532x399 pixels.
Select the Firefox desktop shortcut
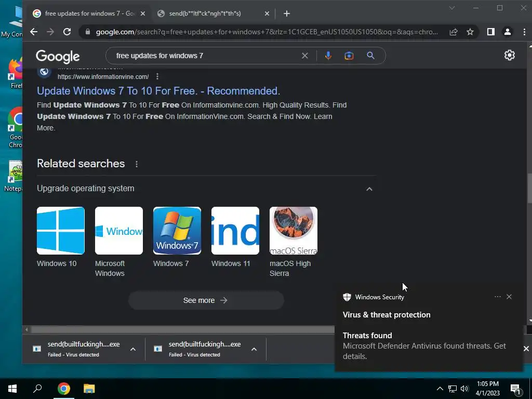(x=15, y=74)
